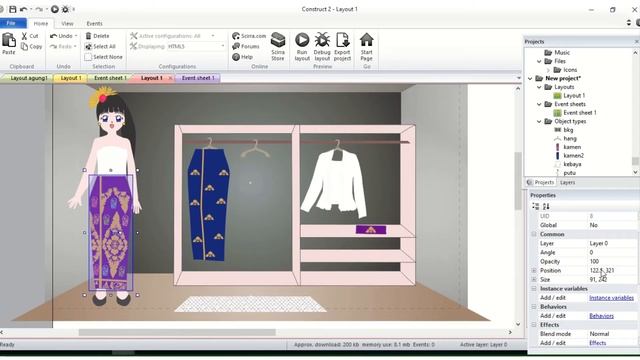Open the Layout agung1 tab
The image size is (640, 360).
28,78
